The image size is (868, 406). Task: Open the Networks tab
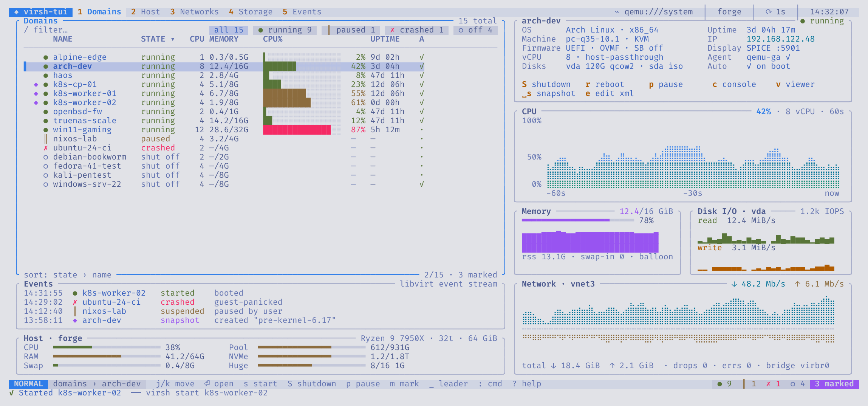click(194, 12)
